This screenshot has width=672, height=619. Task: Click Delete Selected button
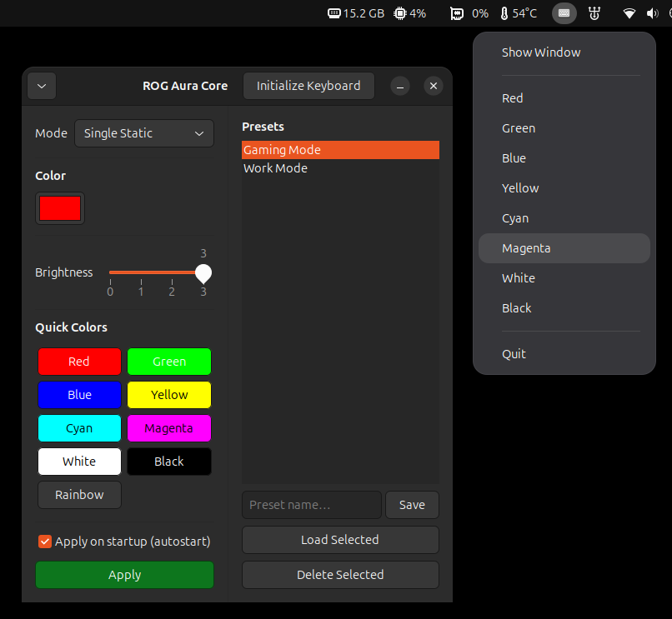[x=340, y=575]
